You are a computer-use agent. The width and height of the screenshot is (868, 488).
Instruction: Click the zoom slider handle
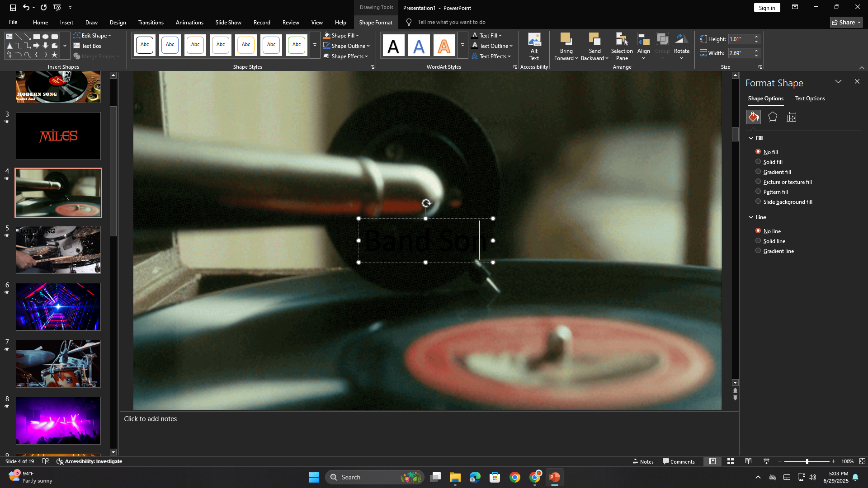point(807,461)
